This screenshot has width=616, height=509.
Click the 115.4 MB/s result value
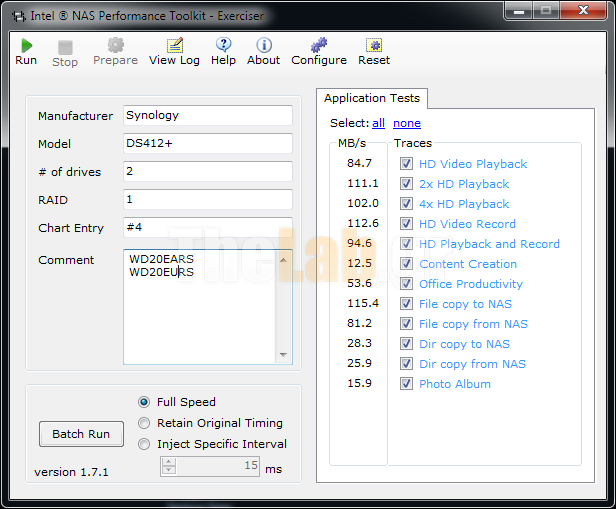pyautogui.click(x=363, y=303)
